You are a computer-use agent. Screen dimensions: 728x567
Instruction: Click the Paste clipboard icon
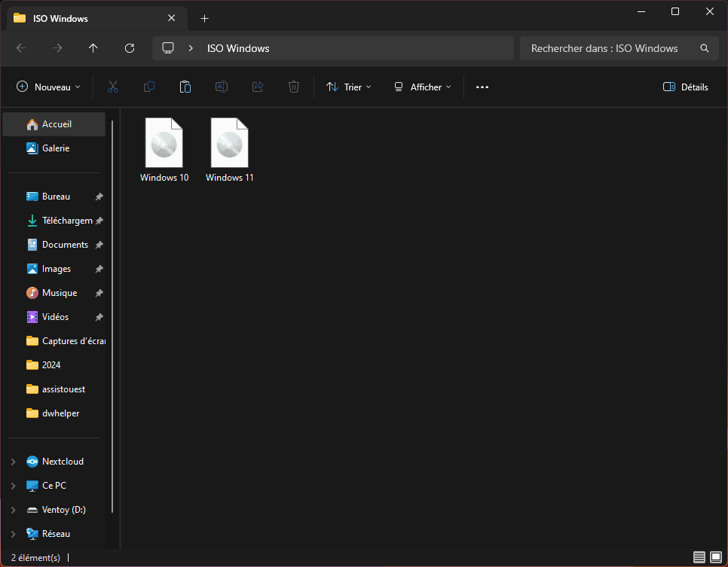185,87
